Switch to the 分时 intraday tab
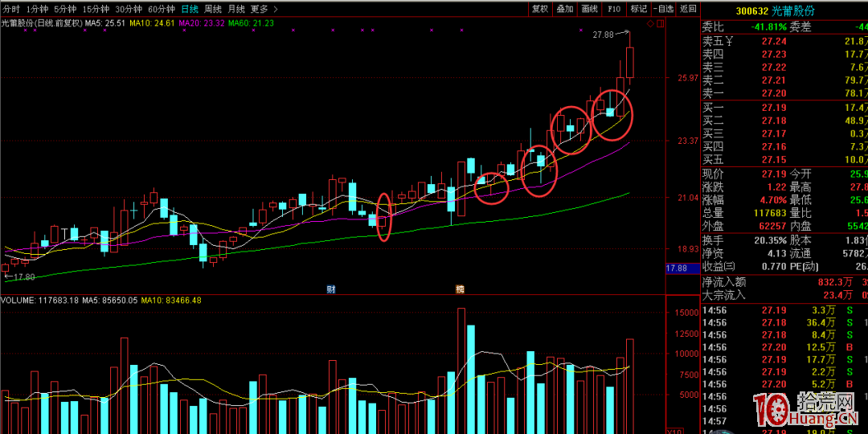 11,9
